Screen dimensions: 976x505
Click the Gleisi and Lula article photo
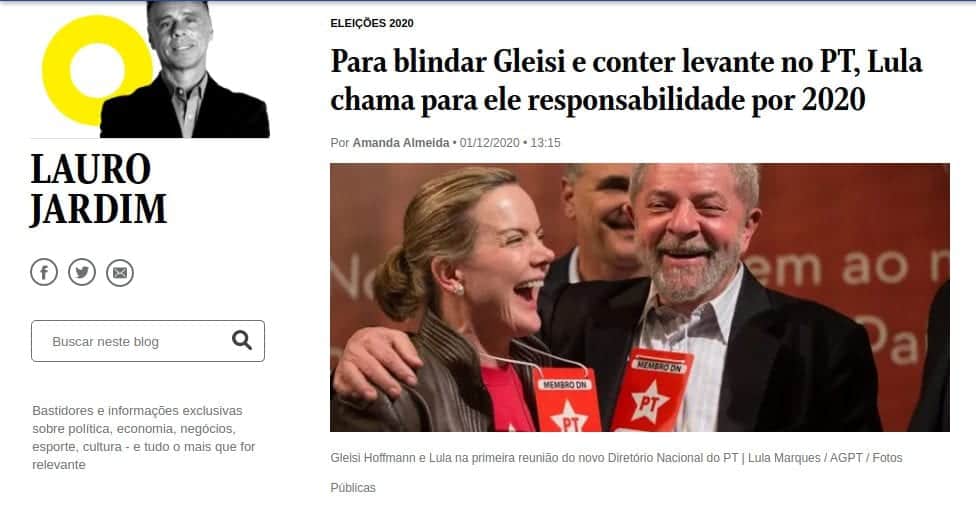coord(640,298)
